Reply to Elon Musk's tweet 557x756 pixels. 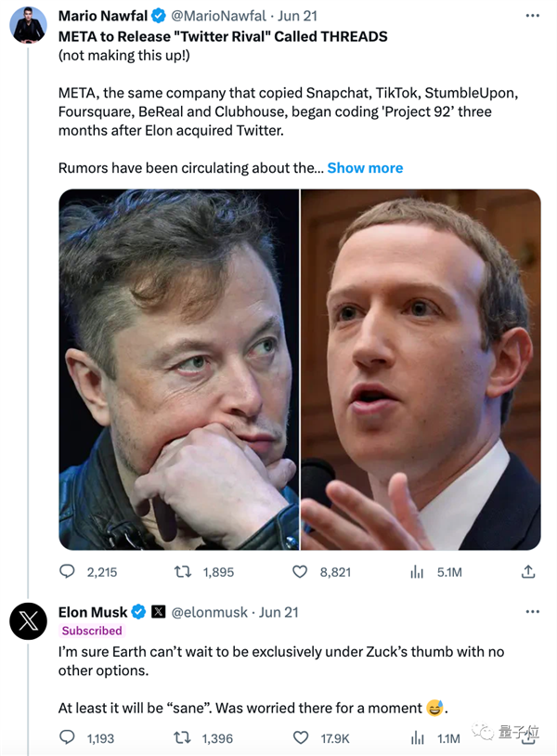coord(67,738)
